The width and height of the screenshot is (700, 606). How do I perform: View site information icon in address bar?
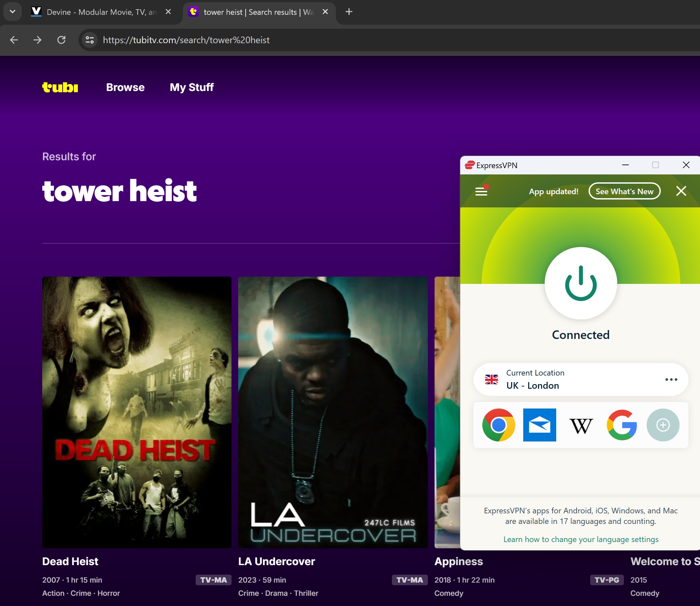point(90,40)
